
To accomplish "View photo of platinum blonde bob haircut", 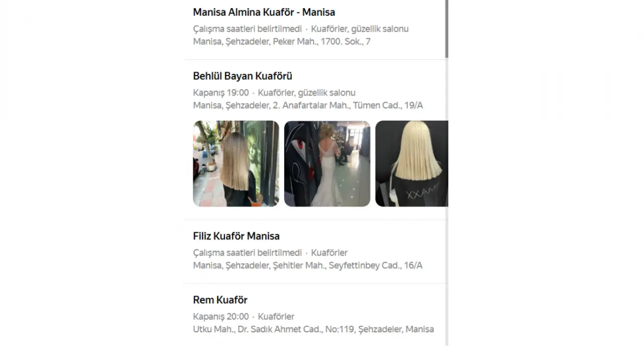I will (x=412, y=163).
